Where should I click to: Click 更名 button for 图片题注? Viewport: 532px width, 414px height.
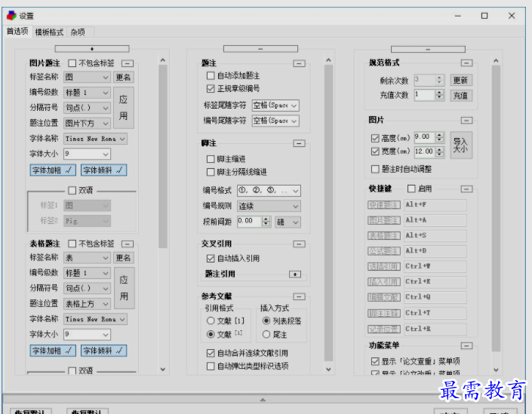pos(123,78)
